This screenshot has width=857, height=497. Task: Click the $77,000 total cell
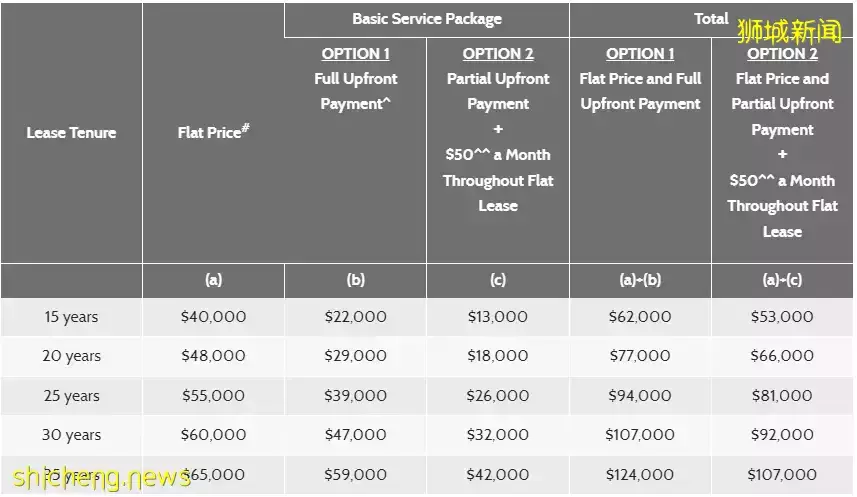tap(640, 356)
